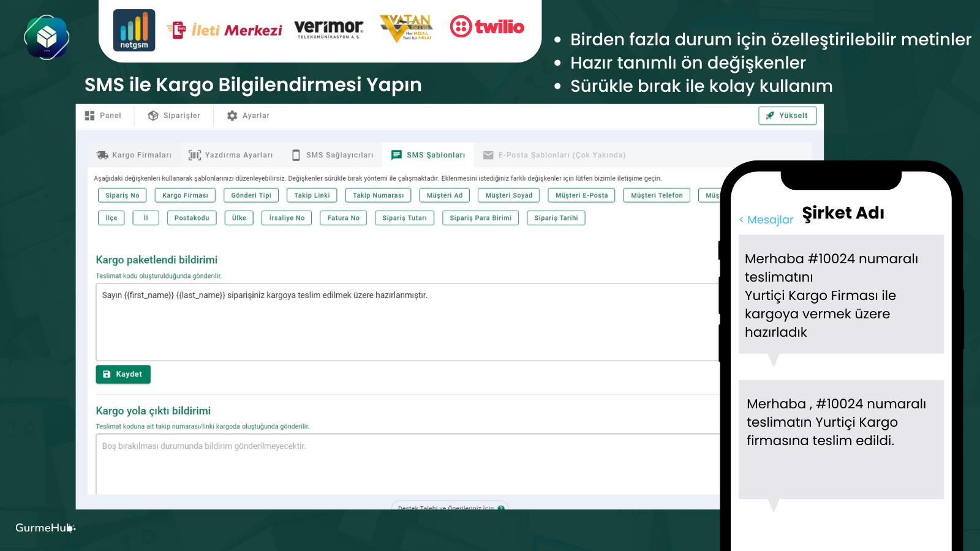This screenshot has height=551, width=980.
Task: Click the Ayarlar gear icon
Action: tap(232, 116)
